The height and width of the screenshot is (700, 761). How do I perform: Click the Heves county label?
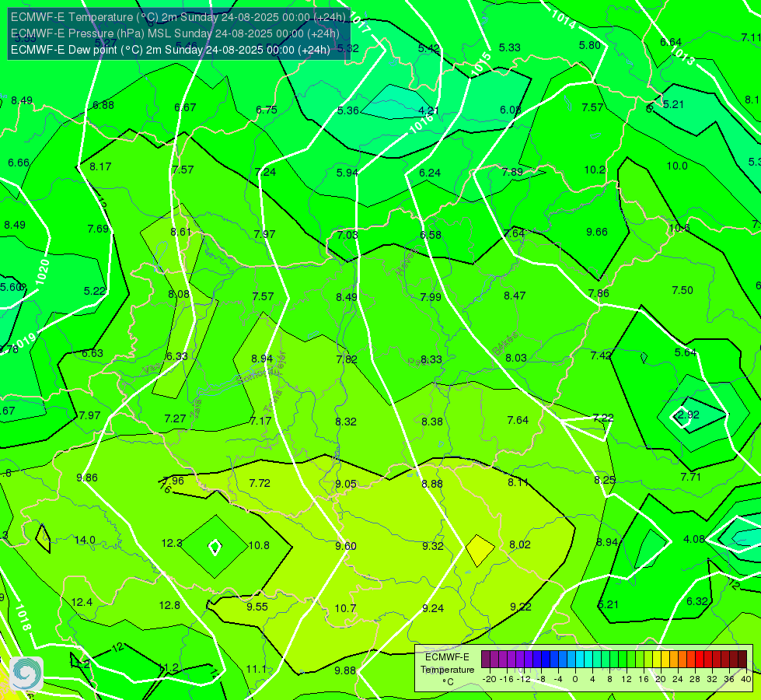(407, 262)
